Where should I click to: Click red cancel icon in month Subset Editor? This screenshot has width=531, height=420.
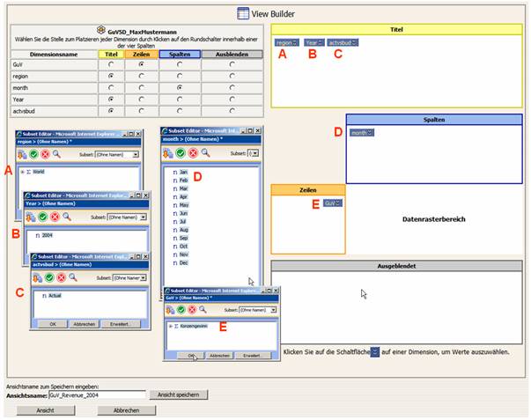(x=193, y=152)
